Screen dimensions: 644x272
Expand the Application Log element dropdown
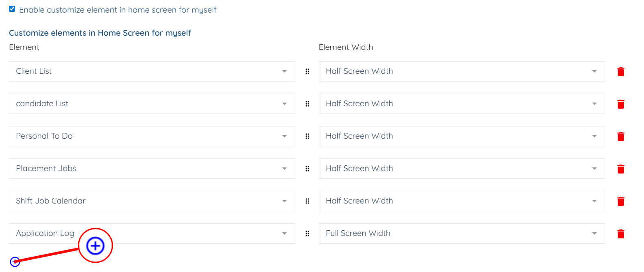pyautogui.click(x=183, y=233)
